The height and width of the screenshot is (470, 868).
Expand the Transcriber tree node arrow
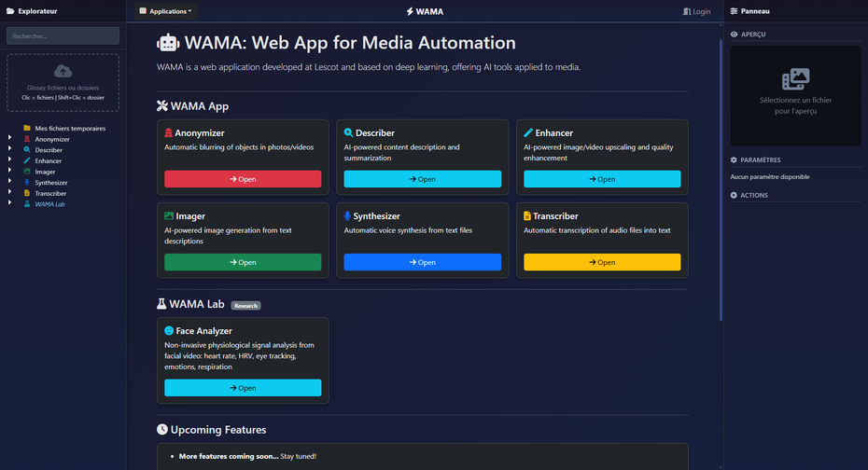pyautogui.click(x=10, y=193)
